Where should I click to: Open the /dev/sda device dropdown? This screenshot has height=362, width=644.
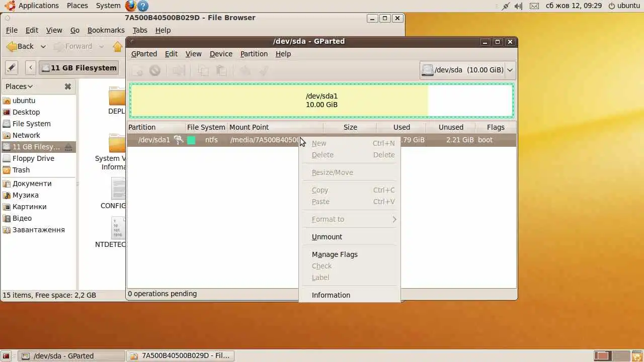tap(467, 70)
